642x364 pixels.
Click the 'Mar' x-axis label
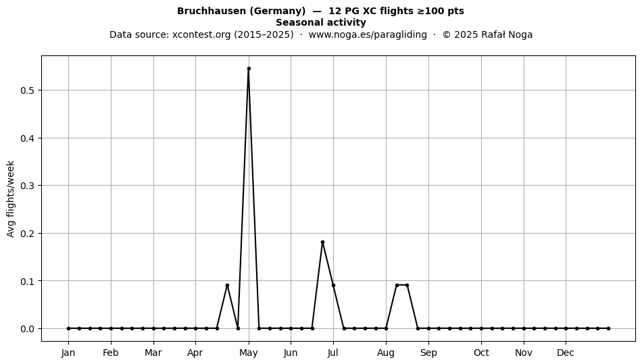pos(153,353)
